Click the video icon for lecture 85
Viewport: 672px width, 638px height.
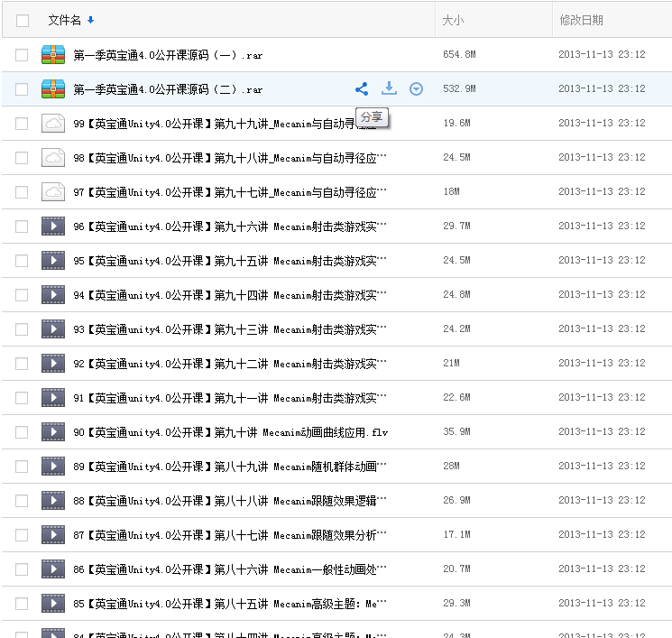coord(53,604)
